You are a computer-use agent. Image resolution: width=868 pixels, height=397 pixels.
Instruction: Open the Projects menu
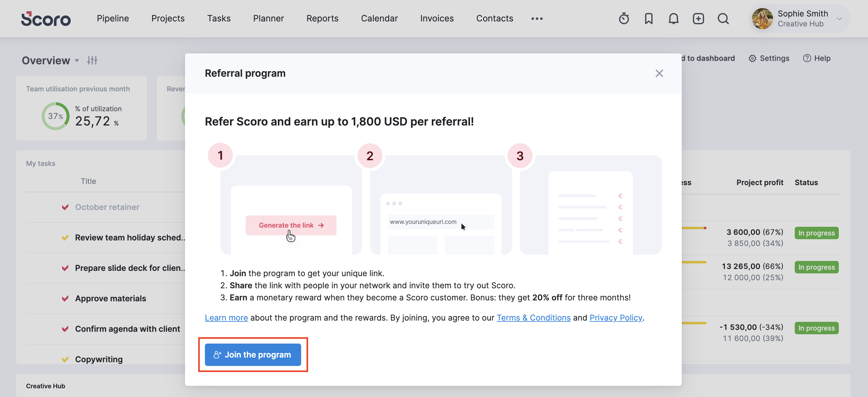tap(168, 19)
